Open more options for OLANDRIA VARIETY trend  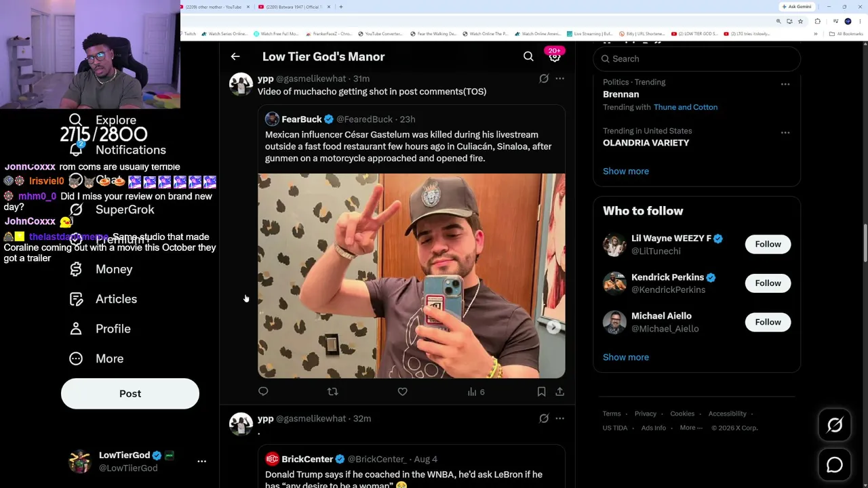click(785, 133)
